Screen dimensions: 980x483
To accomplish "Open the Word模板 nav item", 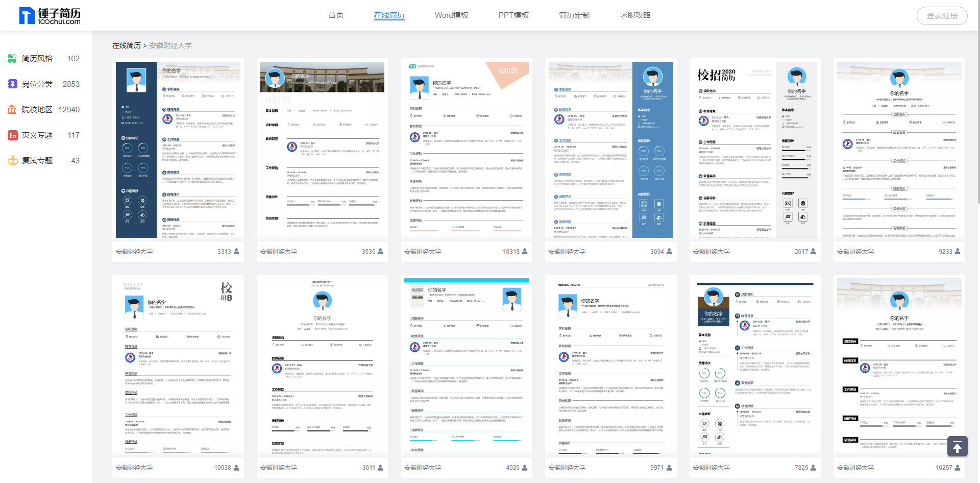I will pos(451,15).
